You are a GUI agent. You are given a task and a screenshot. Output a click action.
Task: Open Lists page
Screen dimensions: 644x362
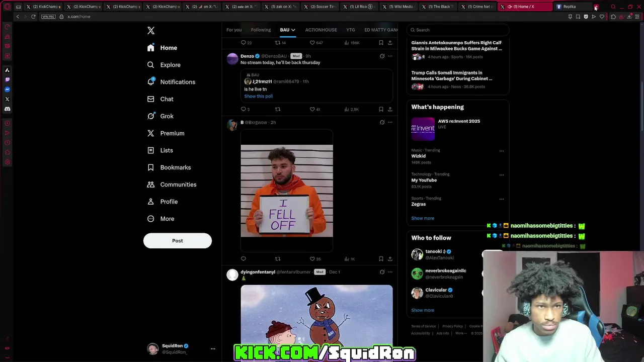click(160, 150)
